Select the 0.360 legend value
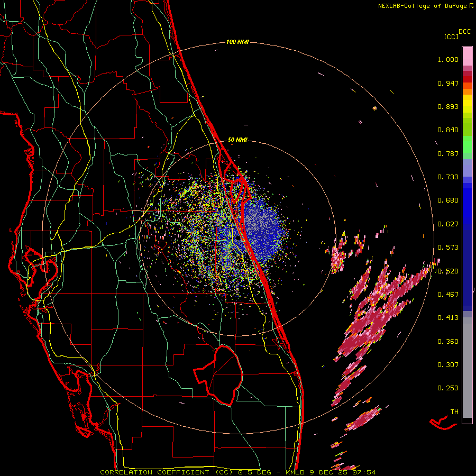The height and width of the screenshot is (476, 476). (x=448, y=342)
